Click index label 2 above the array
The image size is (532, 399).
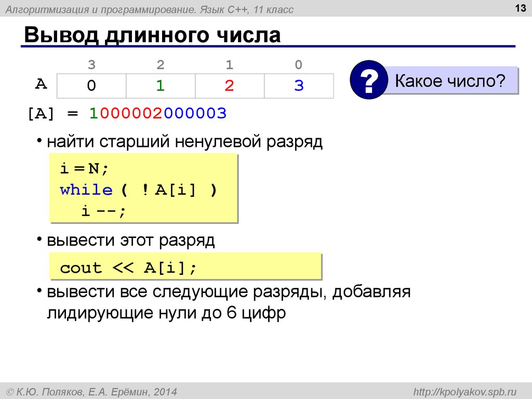click(161, 64)
